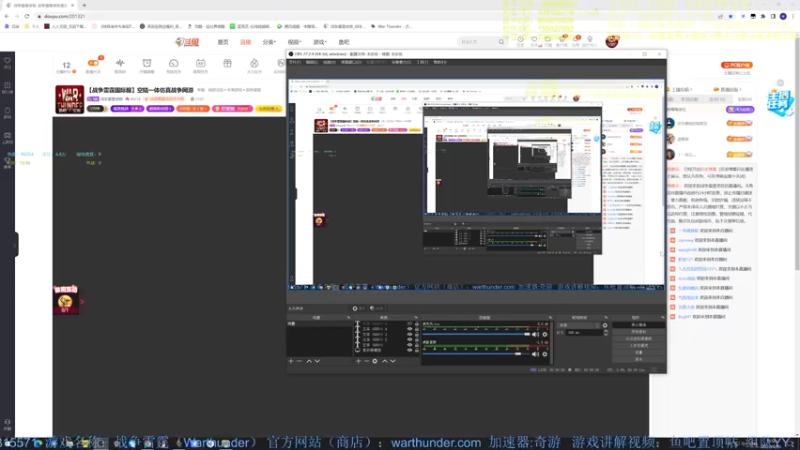Add a new scene in OBS scenes panel

(291, 361)
